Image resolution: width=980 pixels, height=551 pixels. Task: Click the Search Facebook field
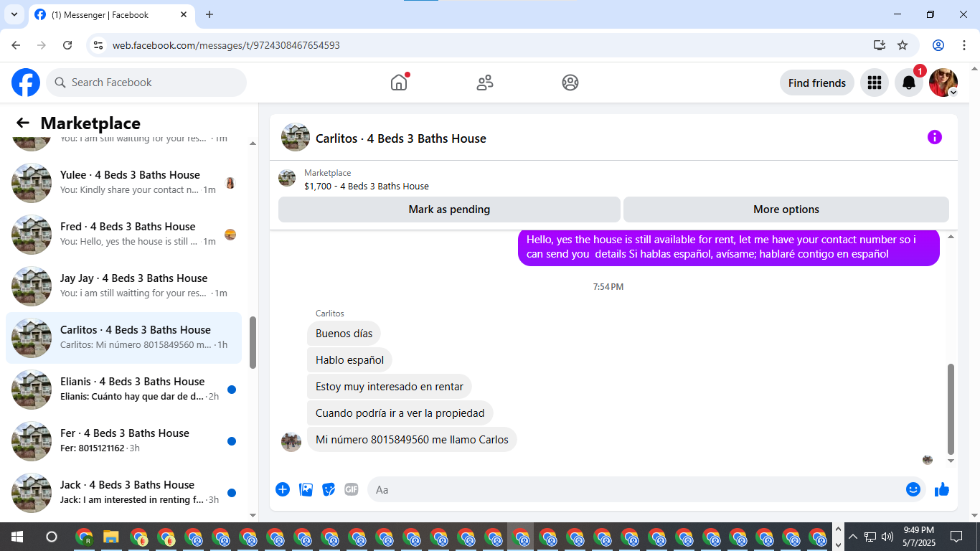click(x=146, y=83)
